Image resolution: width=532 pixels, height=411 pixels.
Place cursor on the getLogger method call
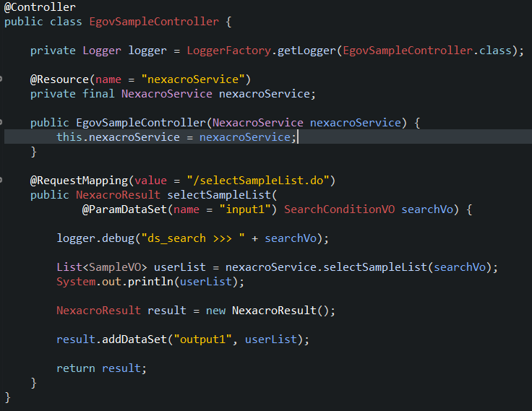[x=306, y=51]
